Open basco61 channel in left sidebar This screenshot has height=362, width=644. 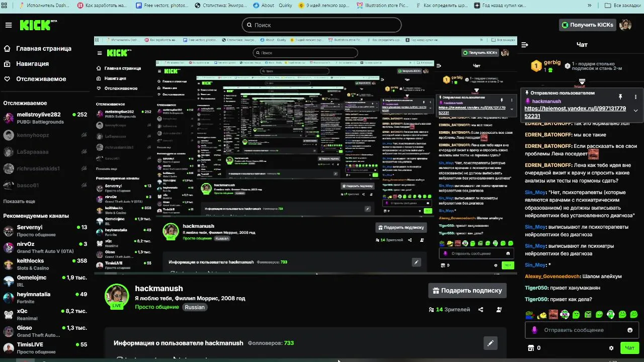[45, 185]
